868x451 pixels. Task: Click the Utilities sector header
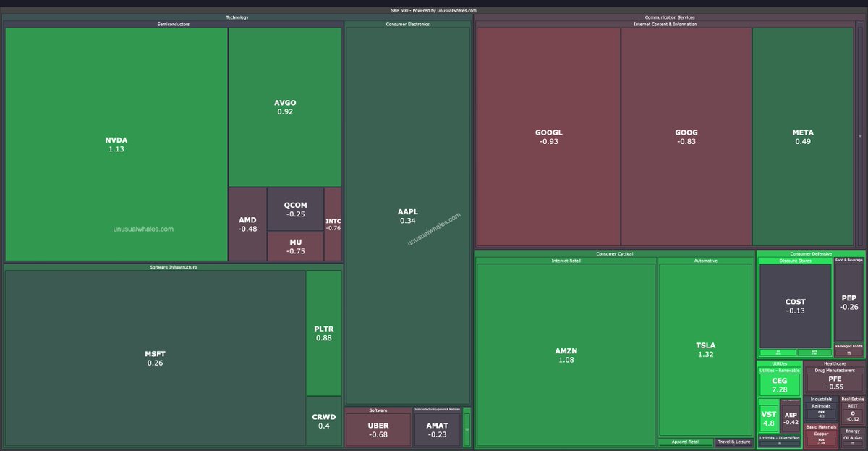tap(780, 363)
